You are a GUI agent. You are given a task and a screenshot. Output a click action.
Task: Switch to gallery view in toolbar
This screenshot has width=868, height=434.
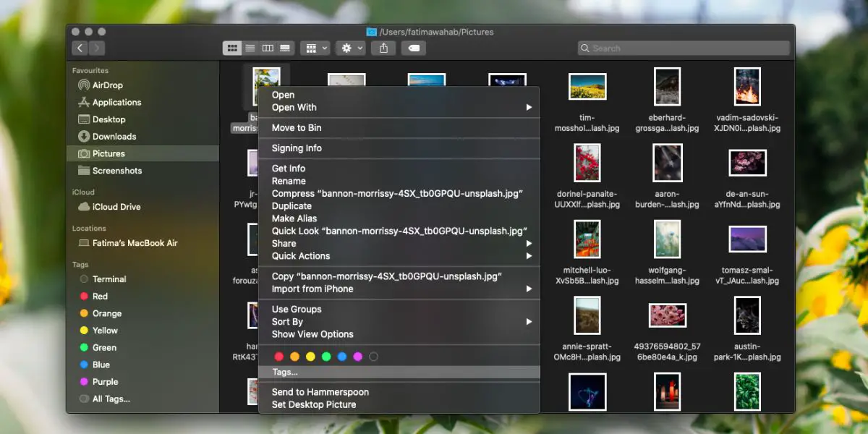[285, 48]
